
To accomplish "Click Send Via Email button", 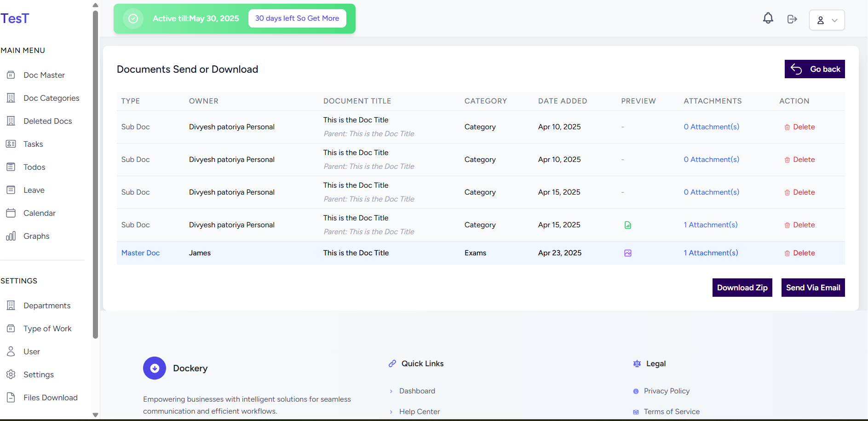I will pyautogui.click(x=813, y=288).
